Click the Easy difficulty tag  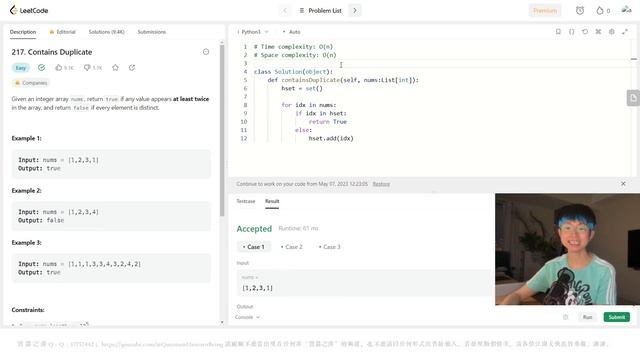[x=20, y=68]
